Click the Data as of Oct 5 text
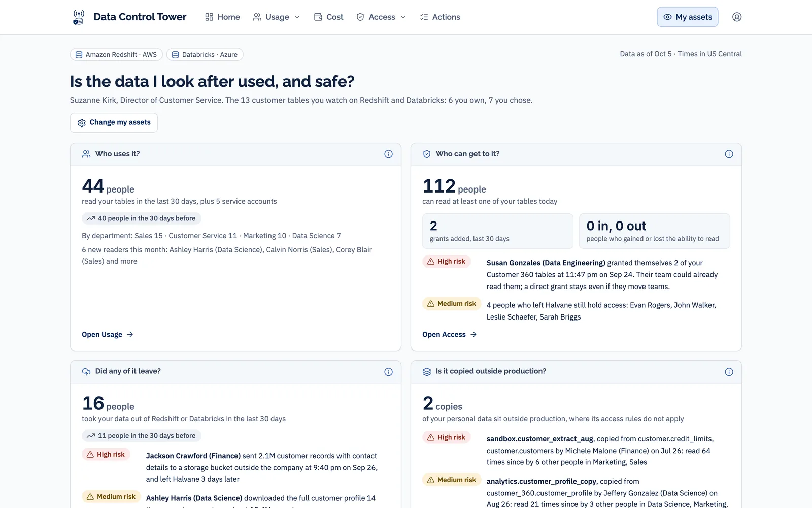Viewport: 812px width, 508px height. 646,54
